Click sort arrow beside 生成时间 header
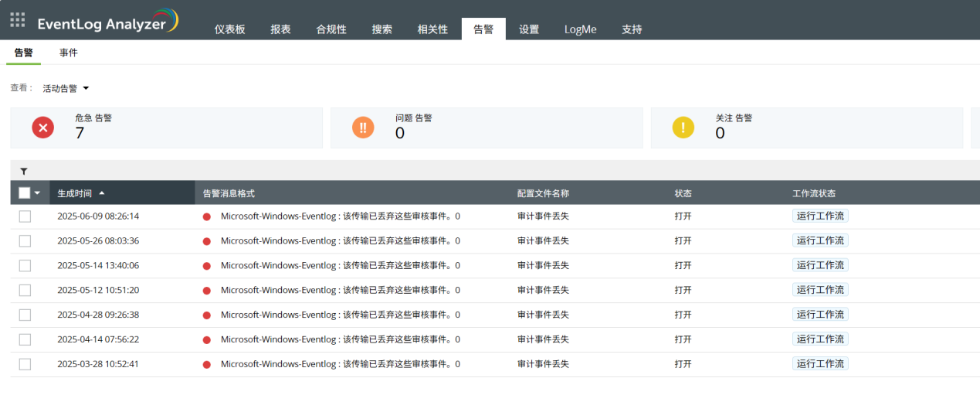Screen dimensions: 980x419 pyautogui.click(x=102, y=193)
